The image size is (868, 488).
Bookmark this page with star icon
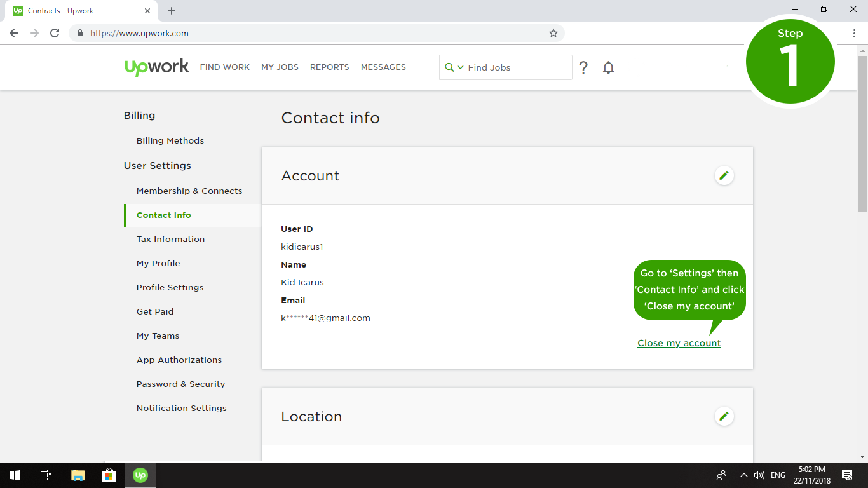tap(553, 33)
